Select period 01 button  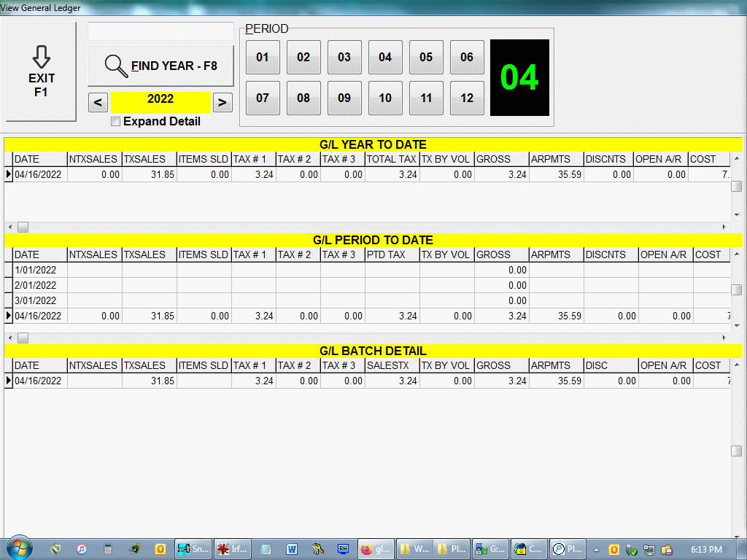tap(263, 58)
